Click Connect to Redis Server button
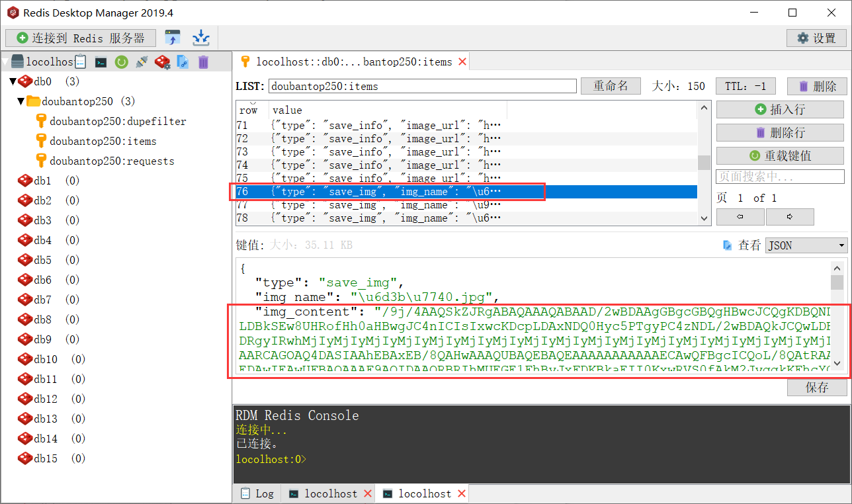Screen dimensions: 852x504 point(80,38)
